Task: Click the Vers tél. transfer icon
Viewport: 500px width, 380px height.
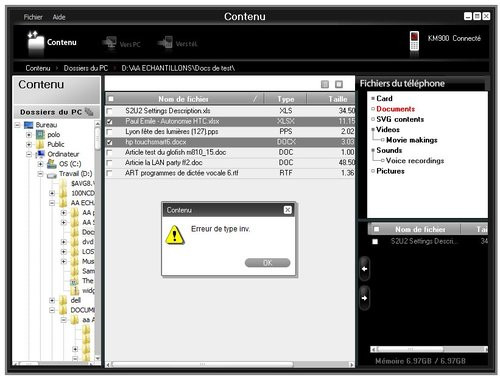Action: (x=165, y=43)
